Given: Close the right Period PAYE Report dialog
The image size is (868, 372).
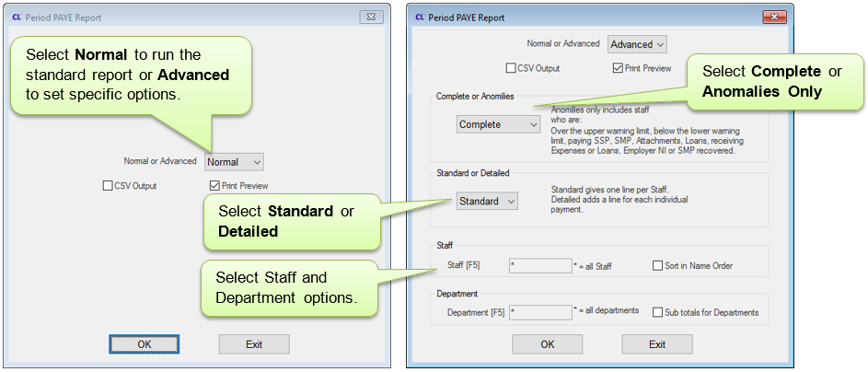Looking at the screenshot, I should tap(774, 17).
